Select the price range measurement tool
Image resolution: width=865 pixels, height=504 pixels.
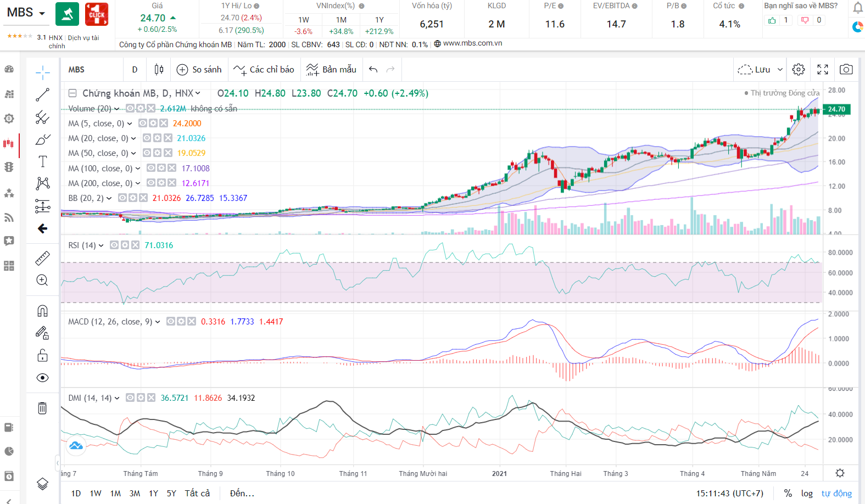pyautogui.click(x=42, y=206)
